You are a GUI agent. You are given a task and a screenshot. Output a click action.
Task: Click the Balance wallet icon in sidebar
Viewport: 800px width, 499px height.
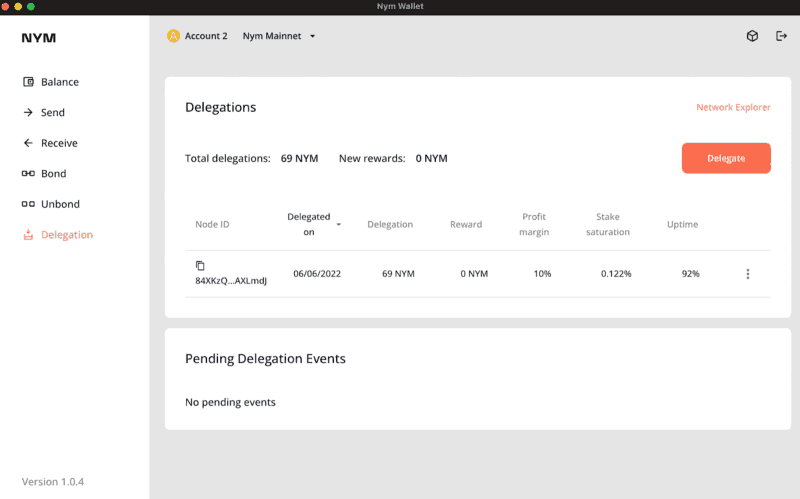point(28,82)
